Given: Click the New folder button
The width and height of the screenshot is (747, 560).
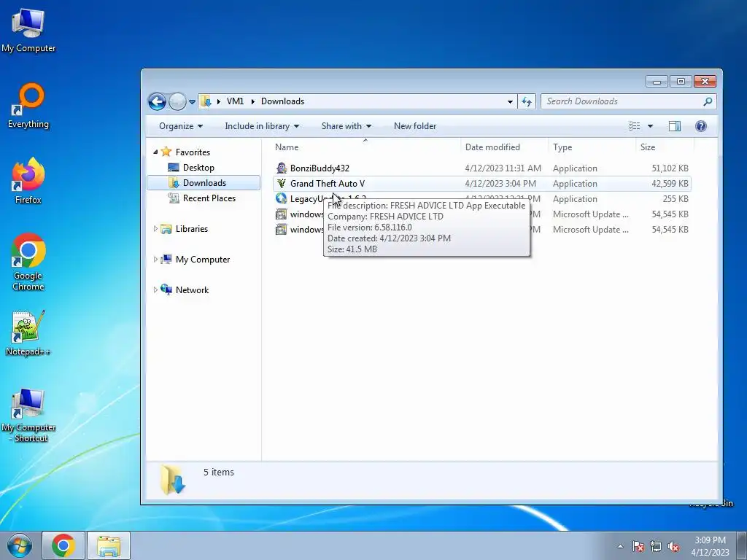Looking at the screenshot, I should [415, 126].
